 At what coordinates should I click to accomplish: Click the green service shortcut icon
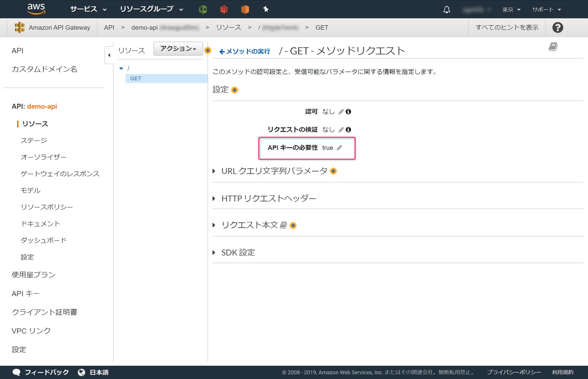click(x=203, y=9)
